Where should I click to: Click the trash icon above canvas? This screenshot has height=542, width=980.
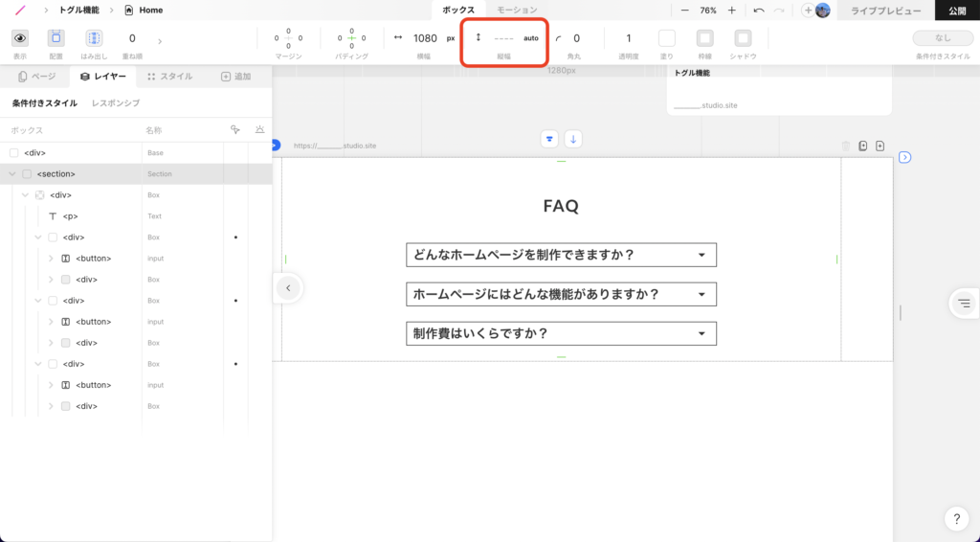846,146
